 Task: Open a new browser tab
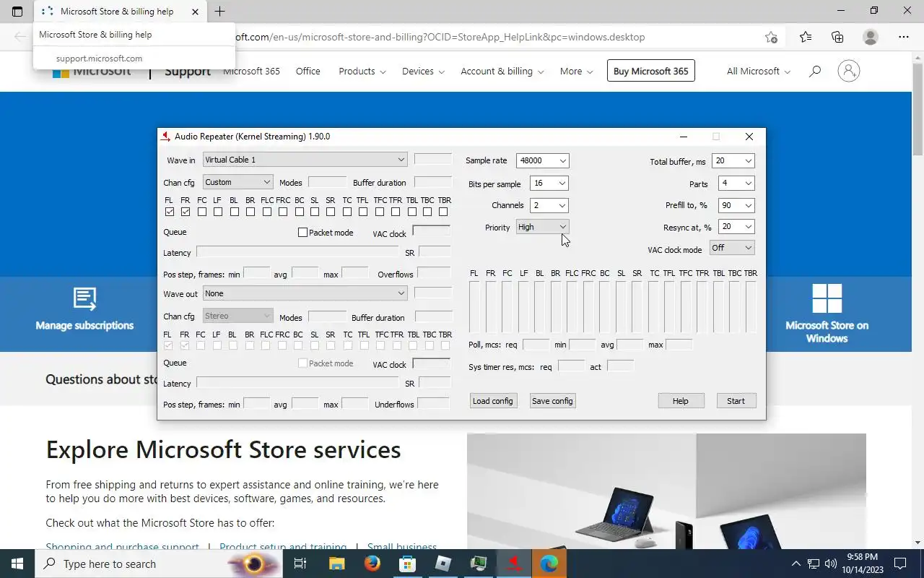[219, 12]
